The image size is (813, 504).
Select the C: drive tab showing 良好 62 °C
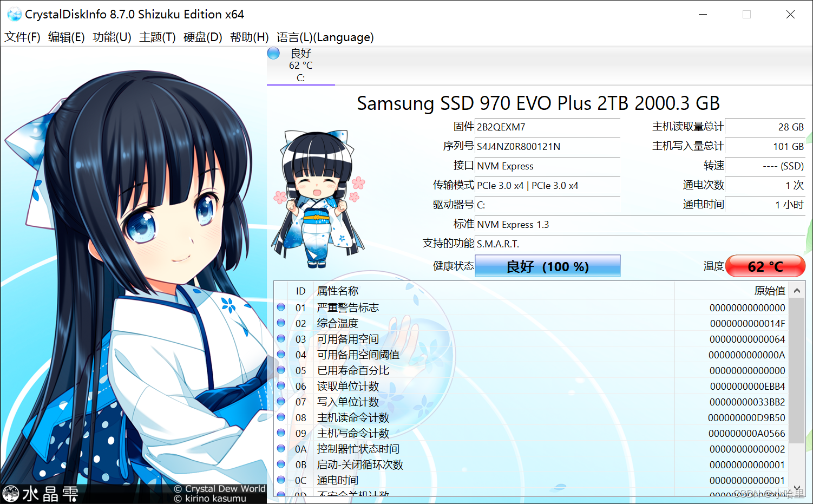pyautogui.click(x=301, y=66)
